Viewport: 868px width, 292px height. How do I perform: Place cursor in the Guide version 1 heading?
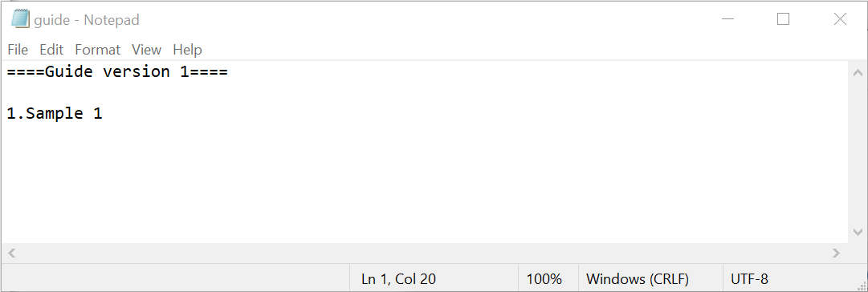pos(117,72)
